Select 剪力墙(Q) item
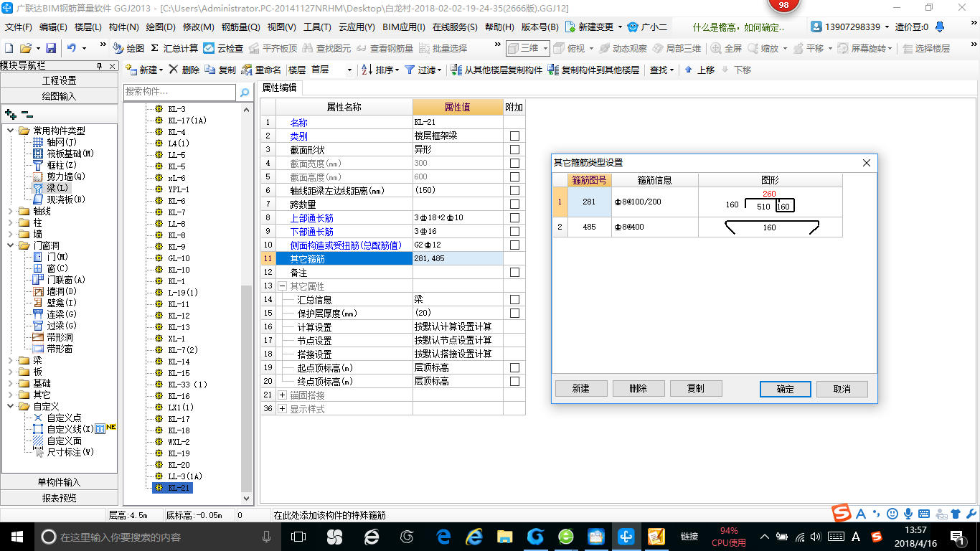The height and width of the screenshot is (551, 980). 59,176
